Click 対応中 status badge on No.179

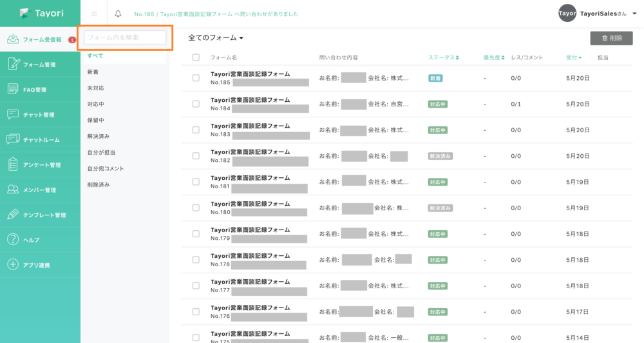[438, 234]
